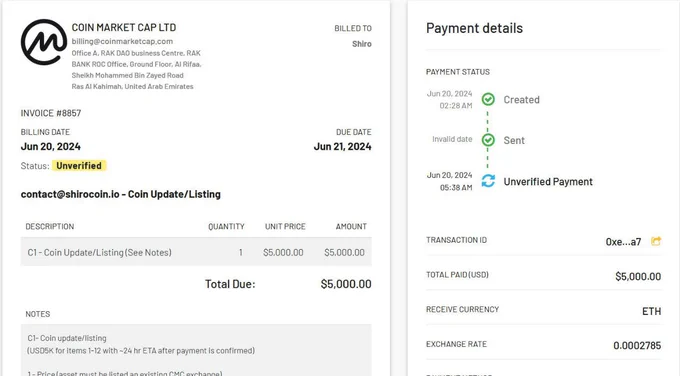
Task: Click the USD5K for items 1-12 note line
Action: click(141, 350)
